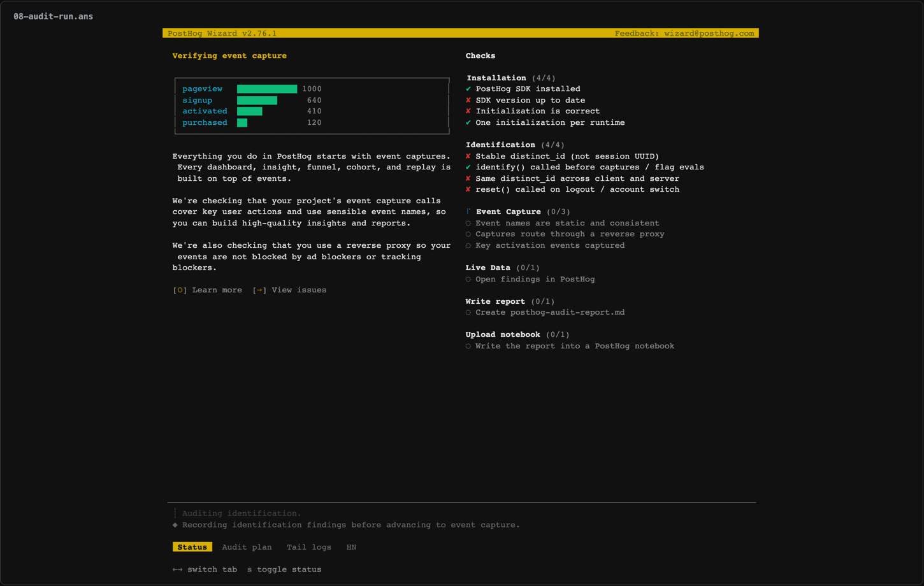Click circle beside Event names are static
The image size is (924, 586).
tap(468, 224)
